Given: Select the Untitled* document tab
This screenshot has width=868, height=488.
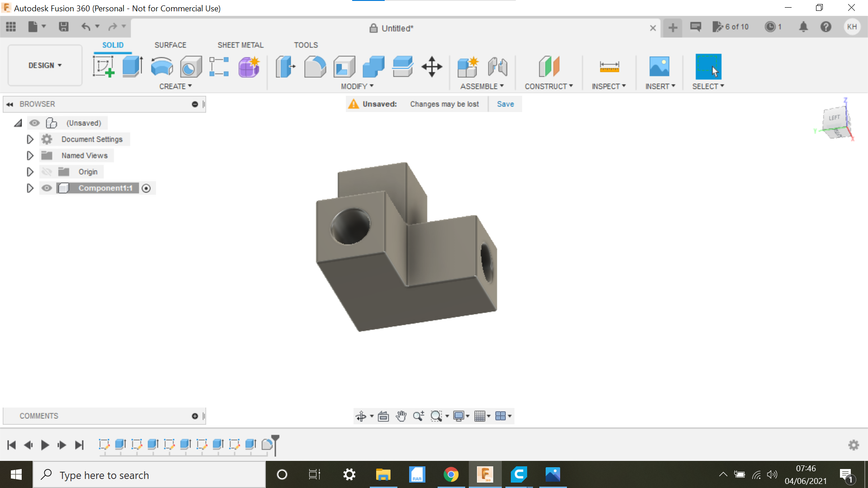Looking at the screenshot, I should 392,28.
